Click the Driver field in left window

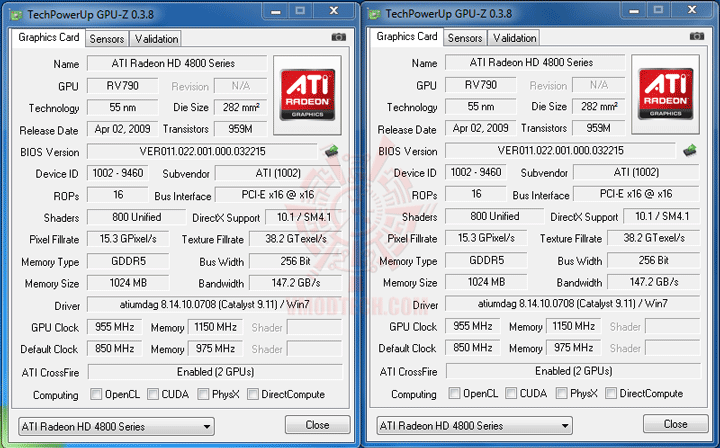(214, 304)
